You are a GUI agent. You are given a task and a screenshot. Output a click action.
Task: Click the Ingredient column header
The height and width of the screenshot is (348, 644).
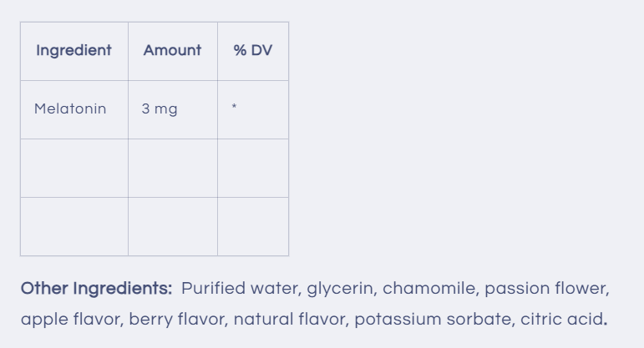(74, 51)
